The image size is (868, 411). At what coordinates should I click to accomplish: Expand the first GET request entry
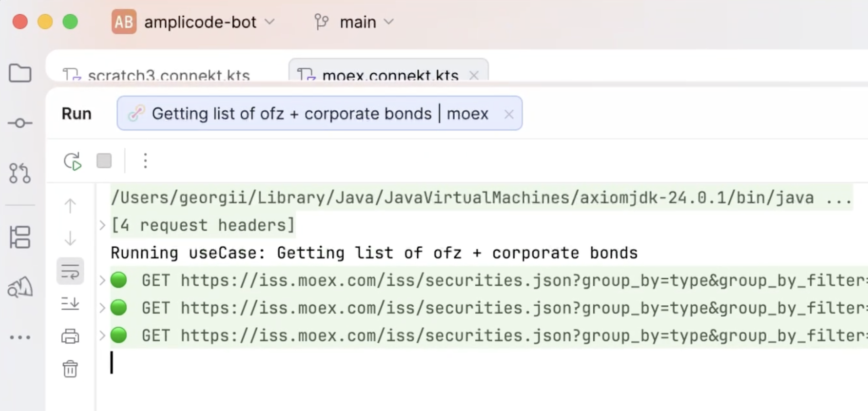point(103,280)
